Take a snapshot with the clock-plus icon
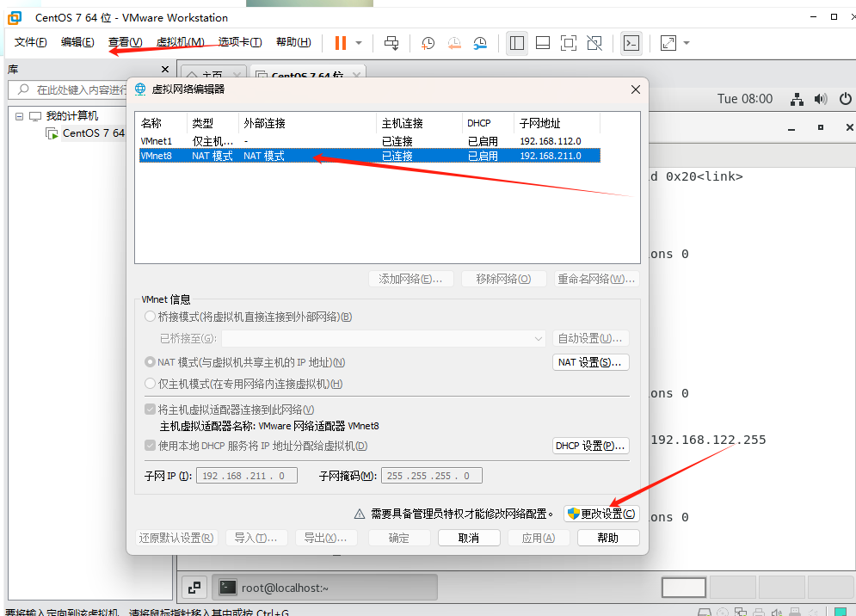 pos(428,43)
